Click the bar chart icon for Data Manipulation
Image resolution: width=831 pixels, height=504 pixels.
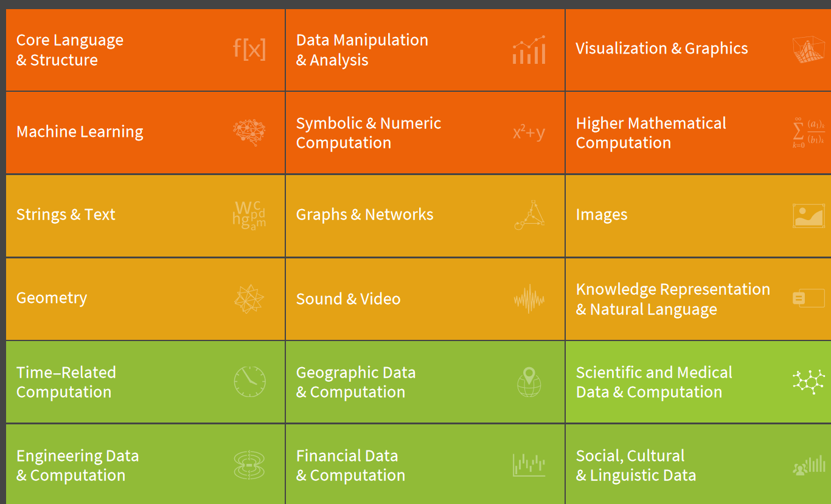pyautogui.click(x=529, y=50)
